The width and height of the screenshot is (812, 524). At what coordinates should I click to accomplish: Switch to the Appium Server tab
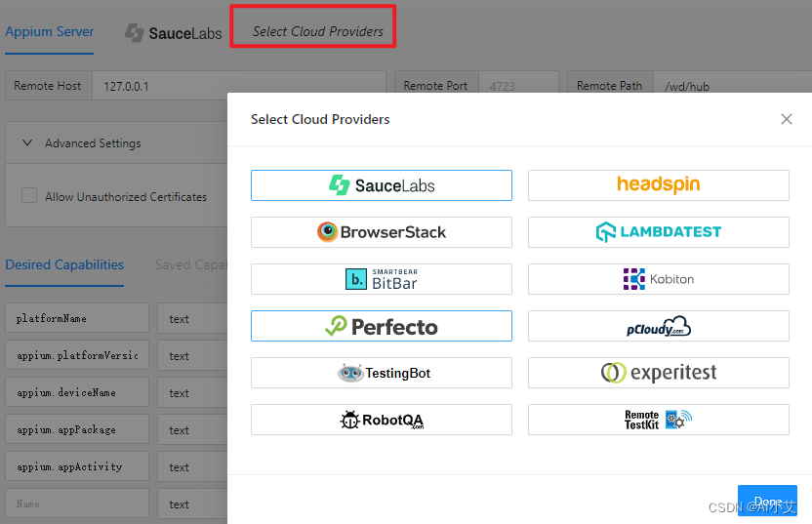(x=49, y=31)
